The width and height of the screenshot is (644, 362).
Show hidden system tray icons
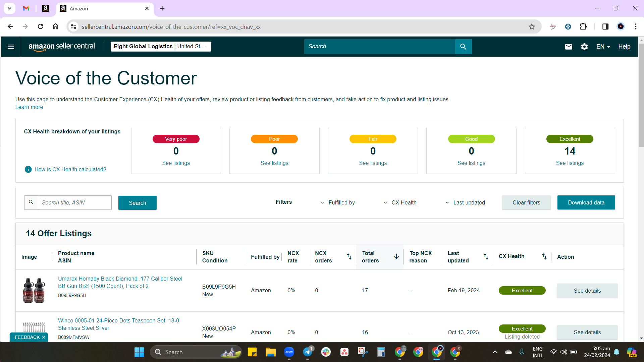coord(495,352)
